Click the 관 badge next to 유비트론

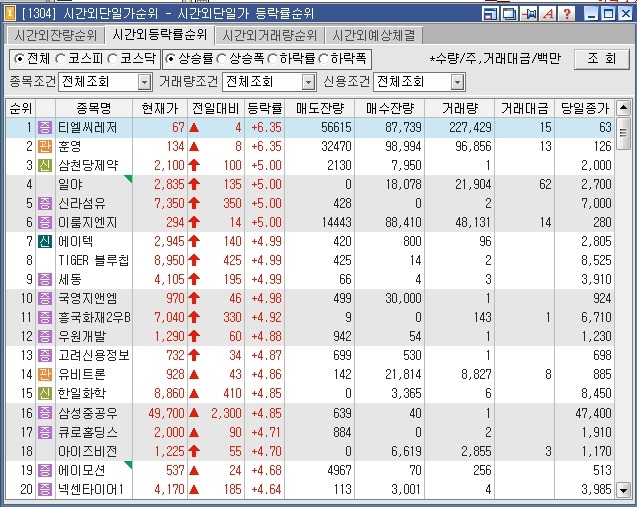(x=45, y=374)
